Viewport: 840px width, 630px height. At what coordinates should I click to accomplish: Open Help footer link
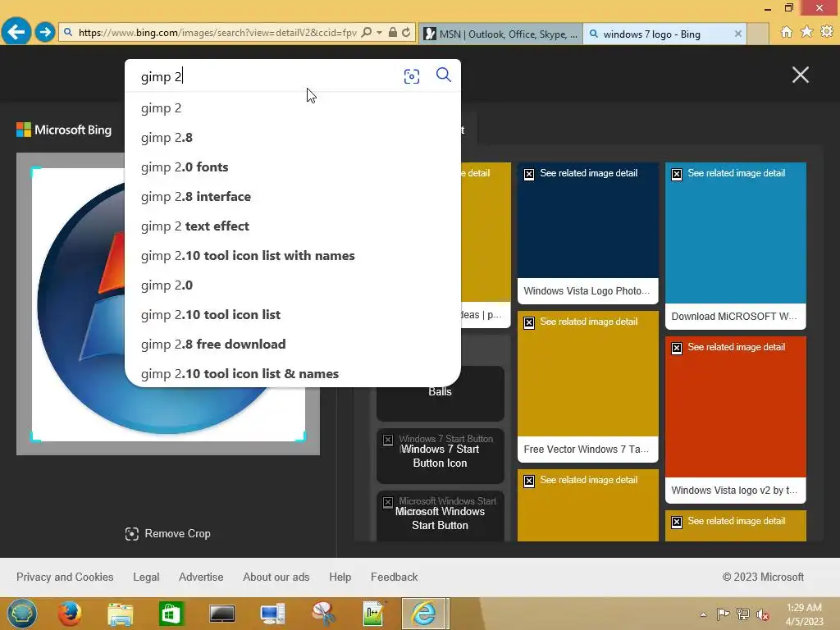point(340,577)
